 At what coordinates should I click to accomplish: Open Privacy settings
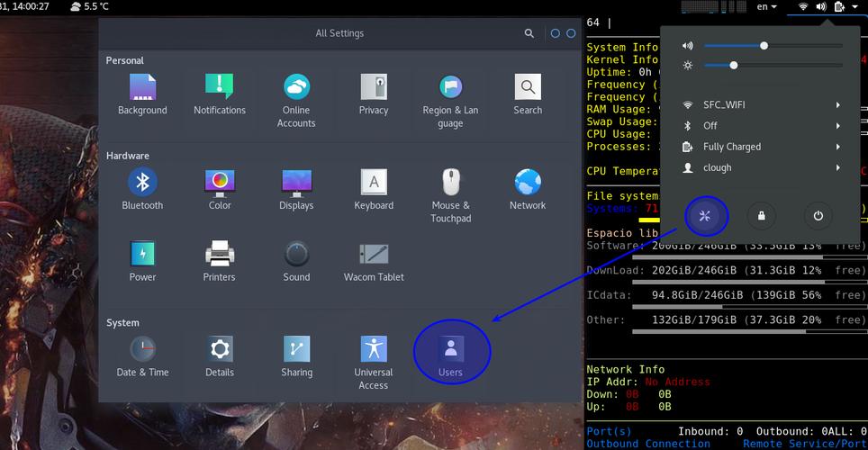point(374,94)
